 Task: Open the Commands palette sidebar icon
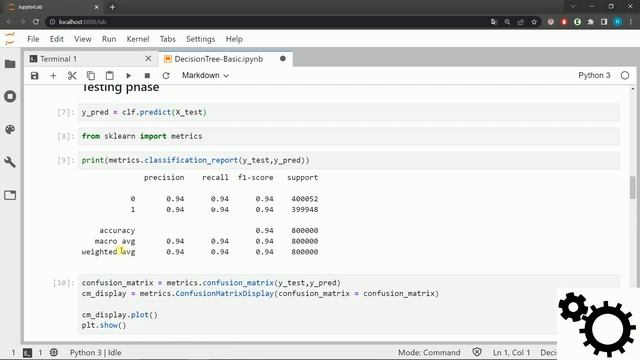click(x=10, y=129)
